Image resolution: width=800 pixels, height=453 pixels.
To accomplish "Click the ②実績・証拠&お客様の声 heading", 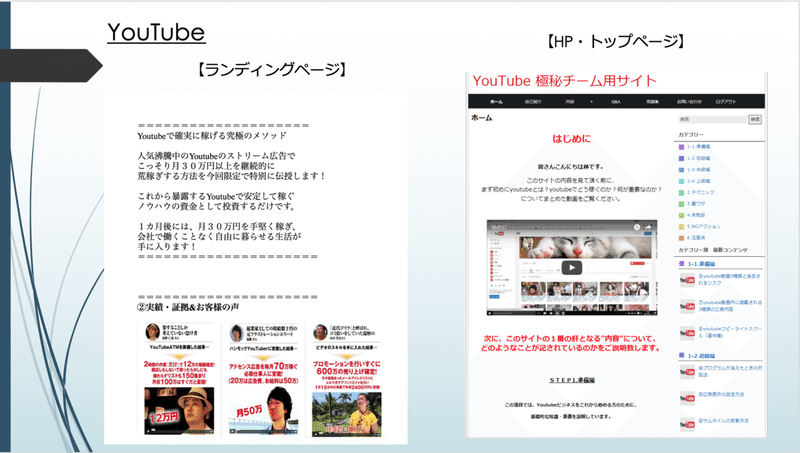I will tap(188, 307).
